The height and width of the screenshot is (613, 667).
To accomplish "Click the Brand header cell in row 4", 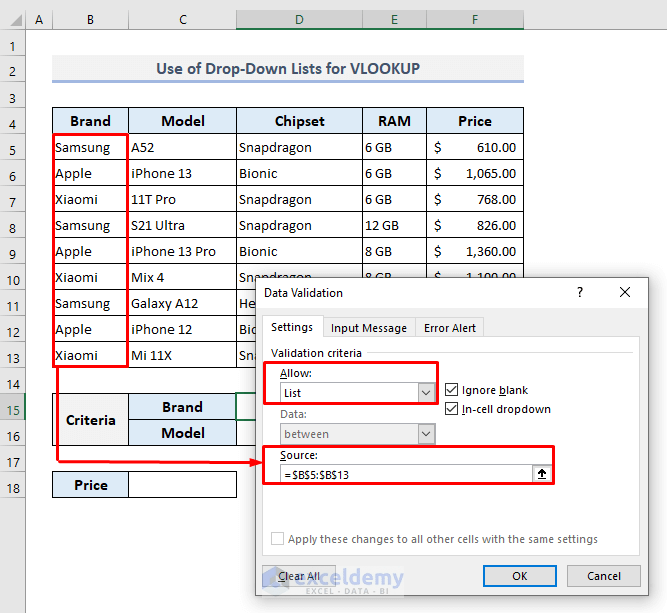I will pyautogui.click(x=90, y=121).
